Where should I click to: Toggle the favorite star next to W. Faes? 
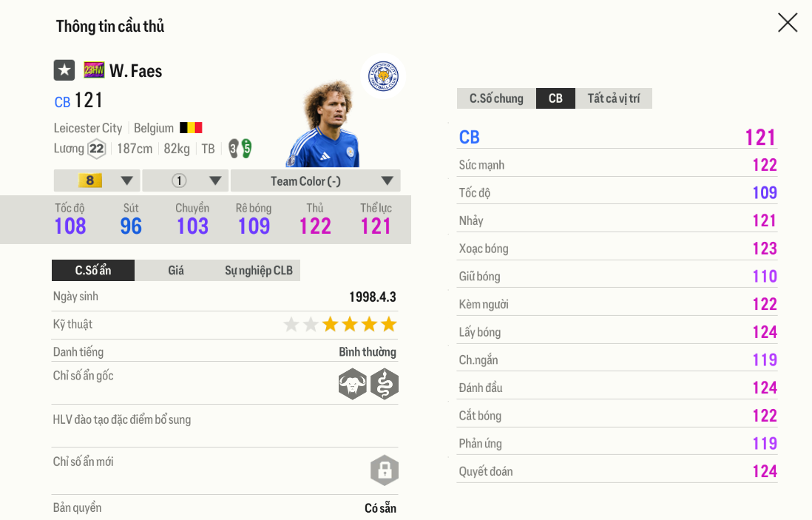pos(64,70)
